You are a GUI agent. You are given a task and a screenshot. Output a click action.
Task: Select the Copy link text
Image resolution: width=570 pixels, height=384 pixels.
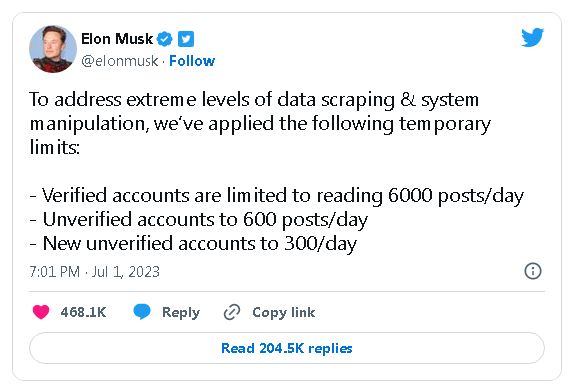[284, 312]
